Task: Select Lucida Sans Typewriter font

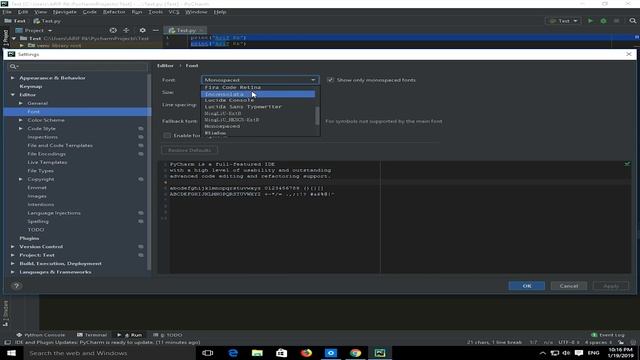Action: [258, 107]
